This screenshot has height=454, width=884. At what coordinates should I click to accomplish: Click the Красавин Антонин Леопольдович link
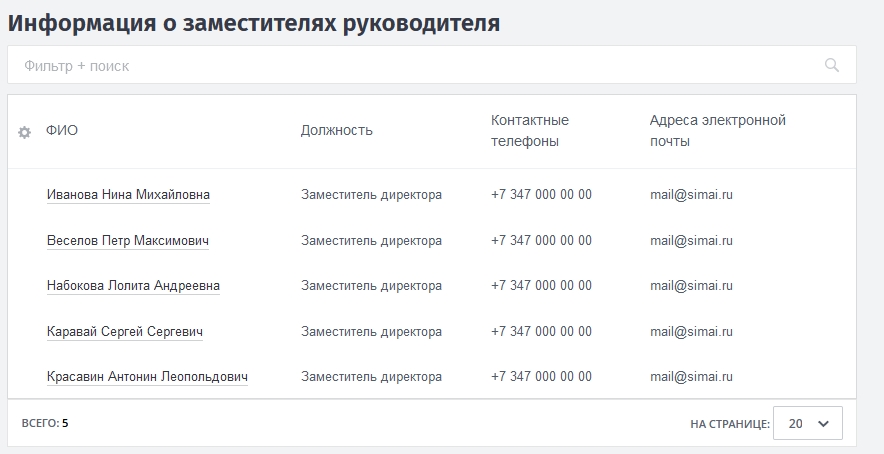tap(147, 377)
